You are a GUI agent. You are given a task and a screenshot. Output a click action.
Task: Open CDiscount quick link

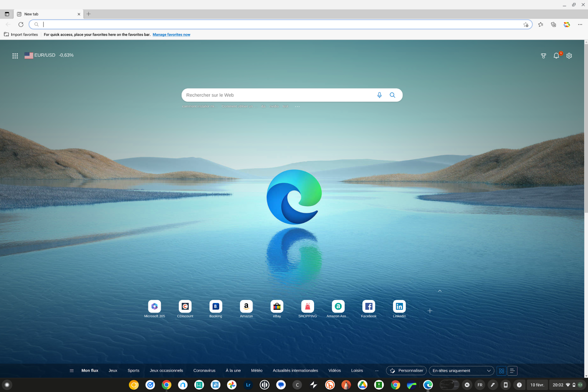pyautogui.click(x=185, y=309)
